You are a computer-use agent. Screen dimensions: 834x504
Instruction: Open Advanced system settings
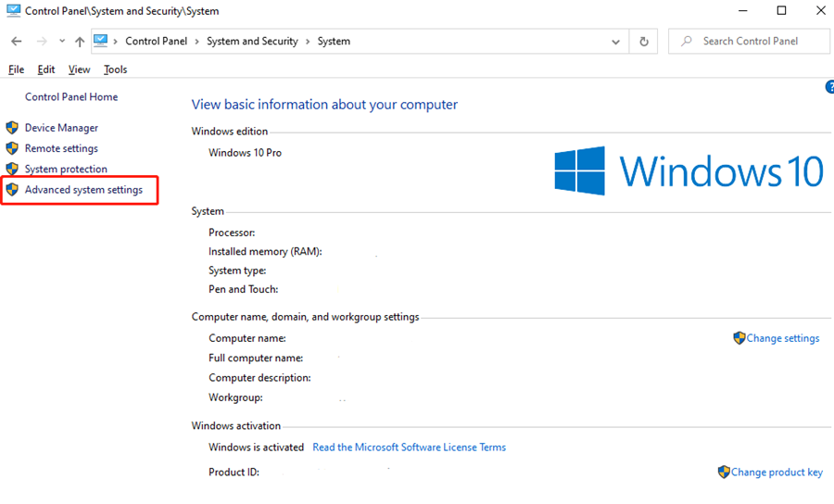83,190
